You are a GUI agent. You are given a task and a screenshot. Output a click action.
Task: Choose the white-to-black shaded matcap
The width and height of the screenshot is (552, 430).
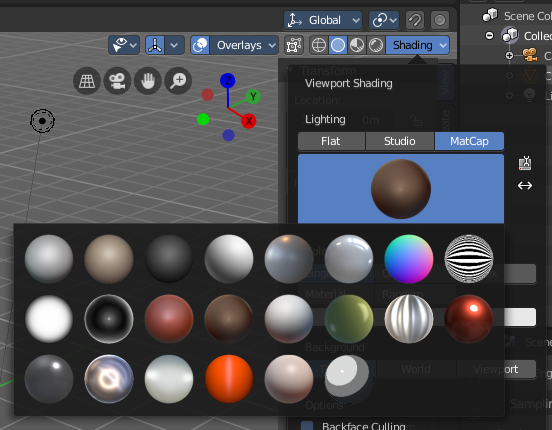[x=229, y=259]
